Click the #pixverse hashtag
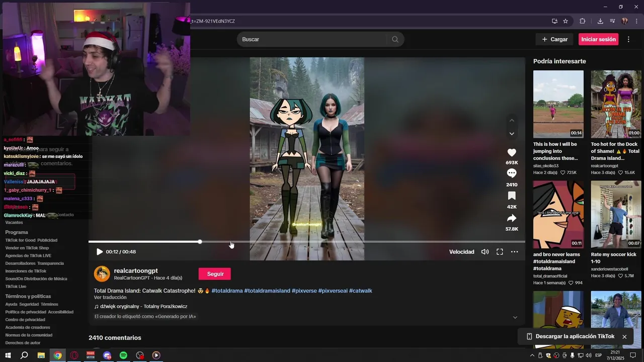The height and width of the screenshot is (362, 644). pos(304,291)
